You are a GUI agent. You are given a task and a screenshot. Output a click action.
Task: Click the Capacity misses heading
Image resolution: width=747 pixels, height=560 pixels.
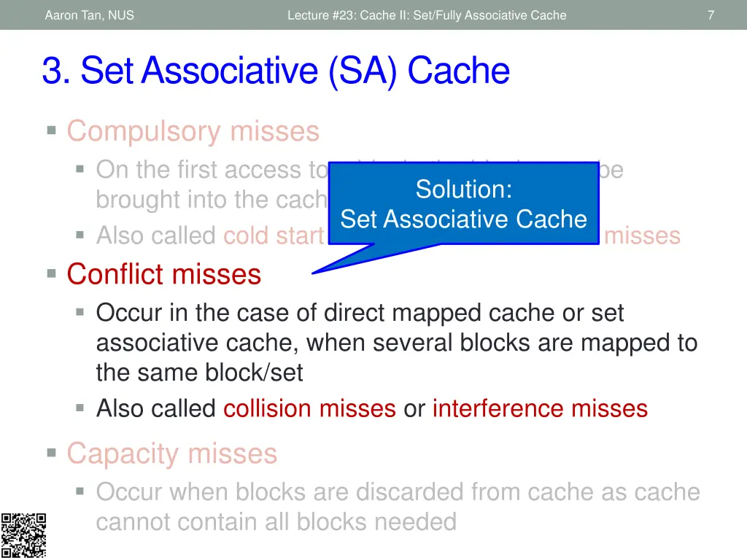click(x=172, y=454)
